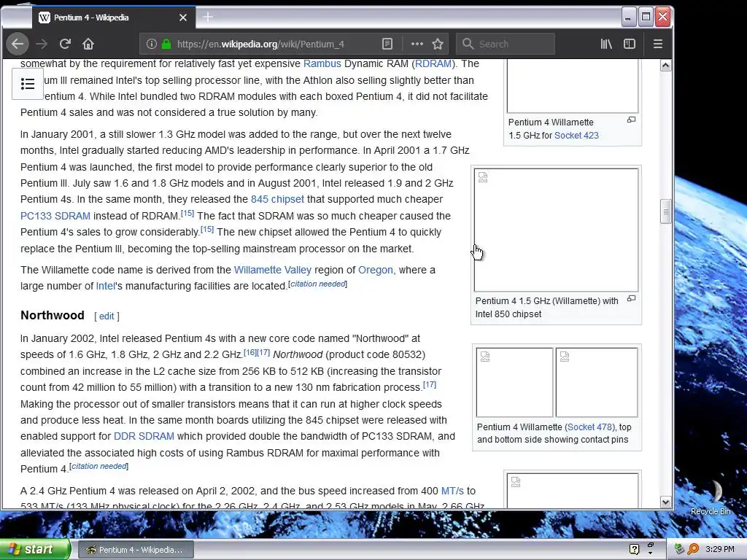Reload the current Wikipedia page
747x560 pixels.
tap(65, 44)
